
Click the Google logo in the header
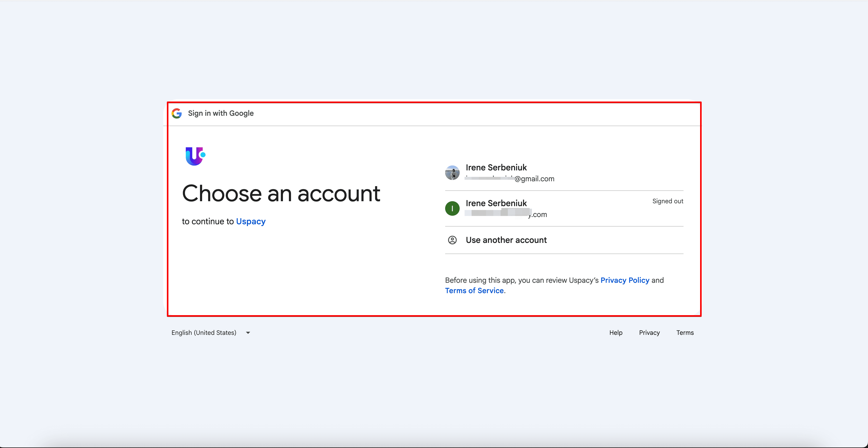(176, 113)
